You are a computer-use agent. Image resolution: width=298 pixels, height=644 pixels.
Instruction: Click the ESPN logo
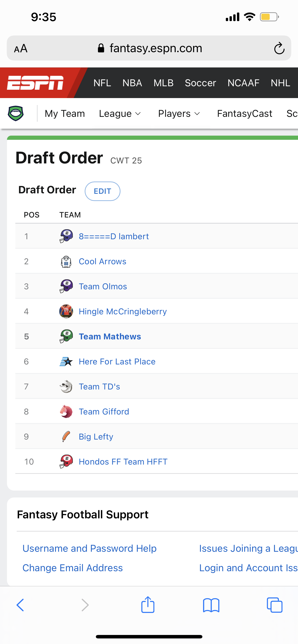pyautogui.click(x=35, y=83)
